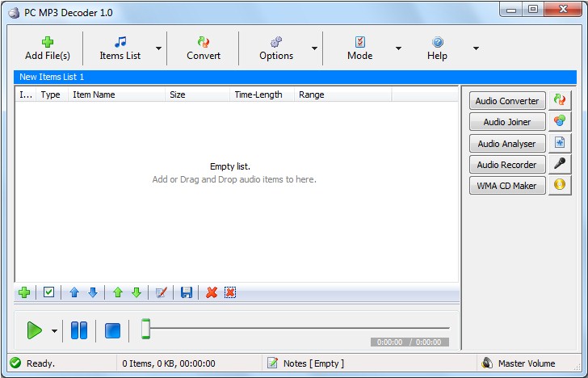Open Notes [ Empty ] in status bar
588x378 pixels.
coord(313,363)
